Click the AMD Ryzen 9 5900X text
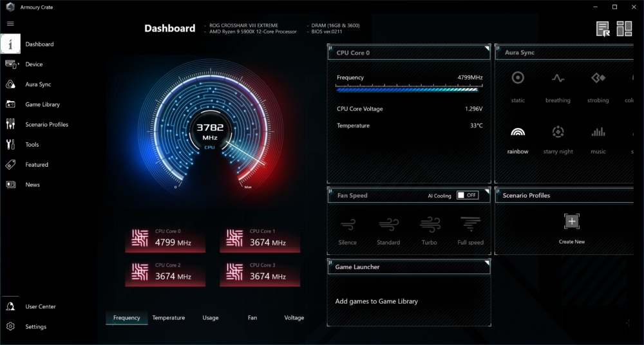This screenshot has height=345, width=644. coord(253,31)
